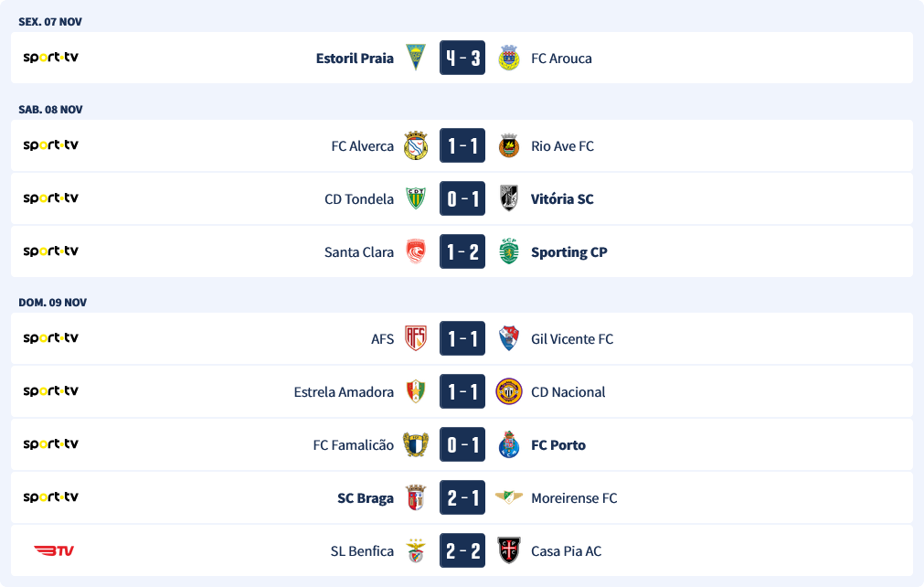Open the SC Braga 2-1 score

(x=462, y=497)
